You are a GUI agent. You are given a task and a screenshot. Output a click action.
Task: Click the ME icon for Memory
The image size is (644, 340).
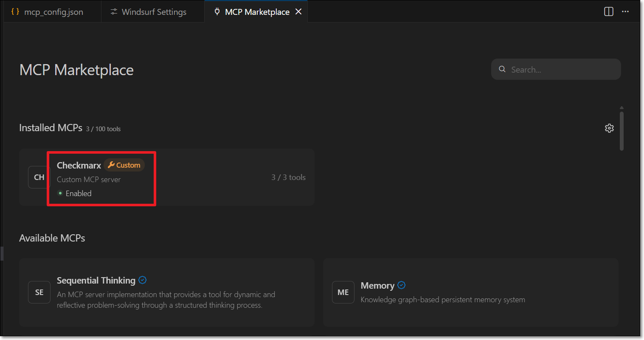pyautogui.click(x=343, y=292)
